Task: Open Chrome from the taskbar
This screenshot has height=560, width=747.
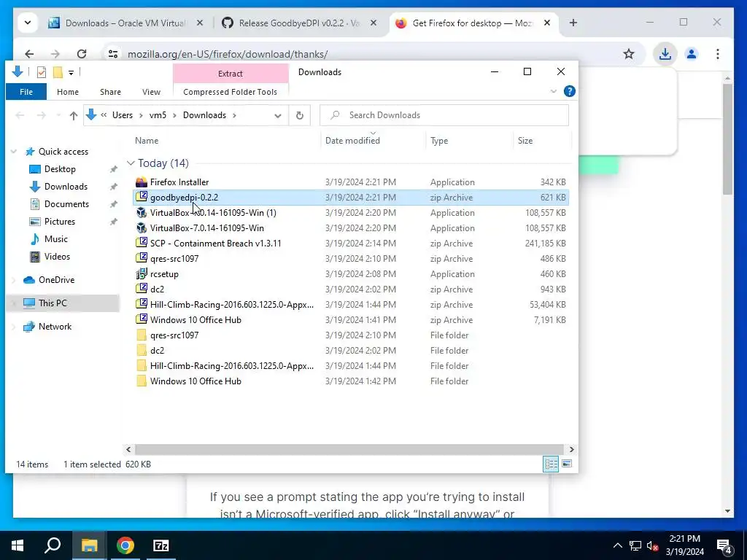Action: (x=125, y=545)
